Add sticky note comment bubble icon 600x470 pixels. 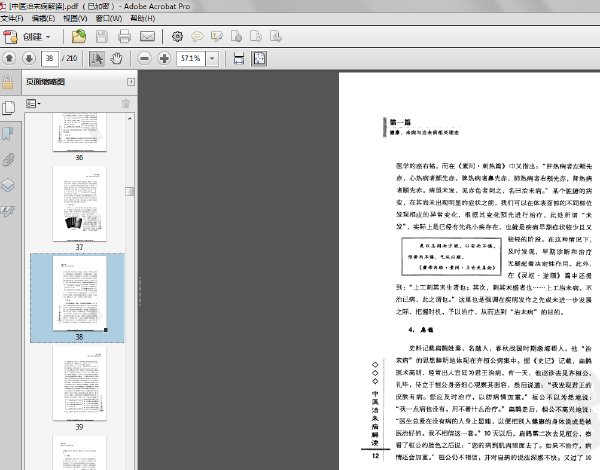(197, 37)
